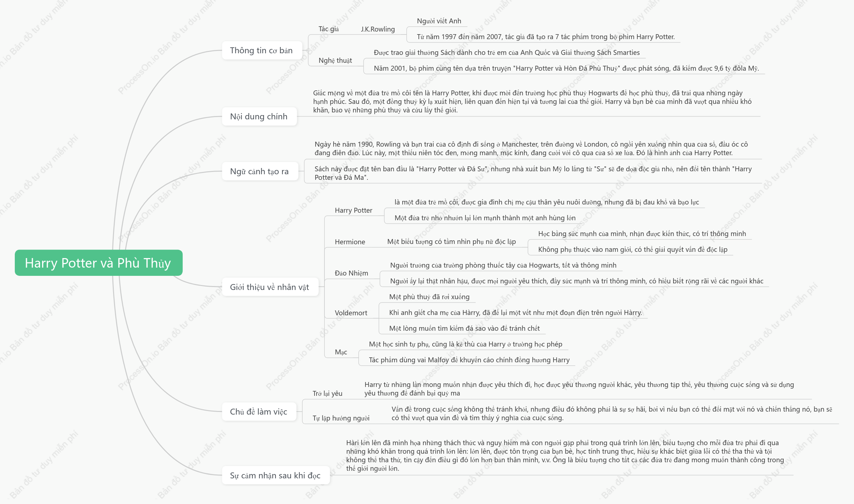The image size is (854, 504).
Task: Click the Nội dung chính topic
Action: (x=259, y=116)
